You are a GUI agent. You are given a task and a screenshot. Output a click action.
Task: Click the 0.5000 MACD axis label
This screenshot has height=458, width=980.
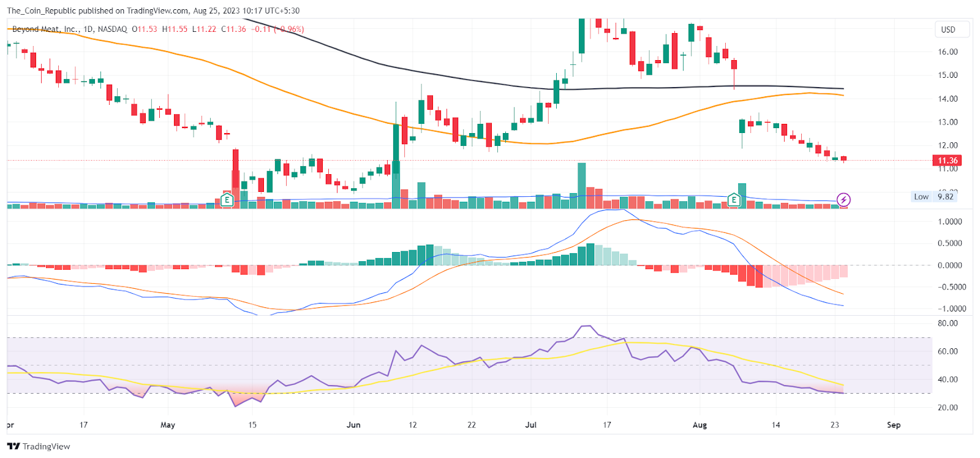pyautogui.click(x=950, y=243)
